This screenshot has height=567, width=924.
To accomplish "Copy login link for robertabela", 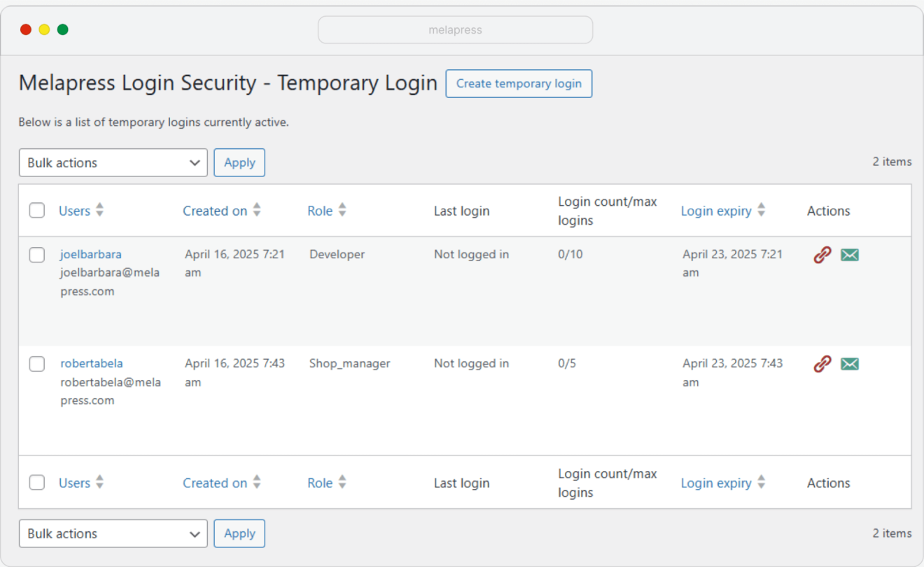I will coord(822,364).
